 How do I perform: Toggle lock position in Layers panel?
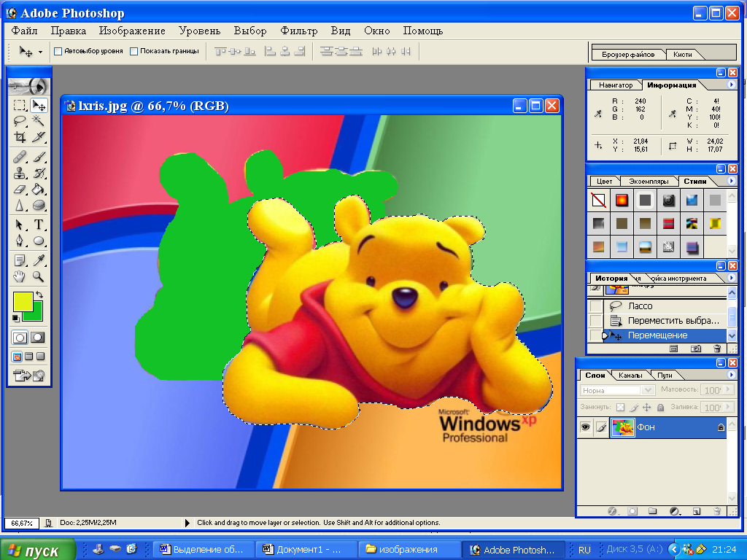(647, 407)
